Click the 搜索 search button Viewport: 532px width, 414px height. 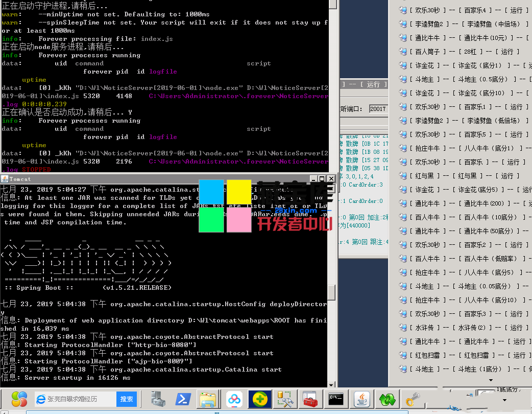pos(127,399)
